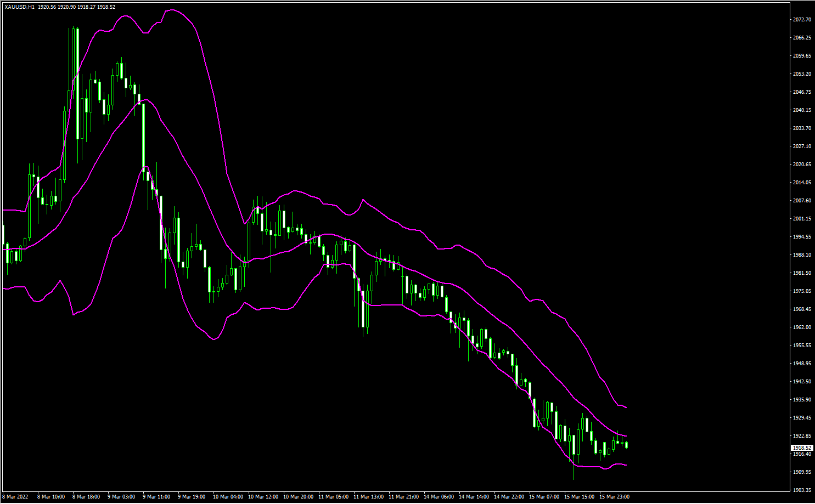Click the OHLC values beside the symbol
815x504 pixels.
click(x=76, y=7)
